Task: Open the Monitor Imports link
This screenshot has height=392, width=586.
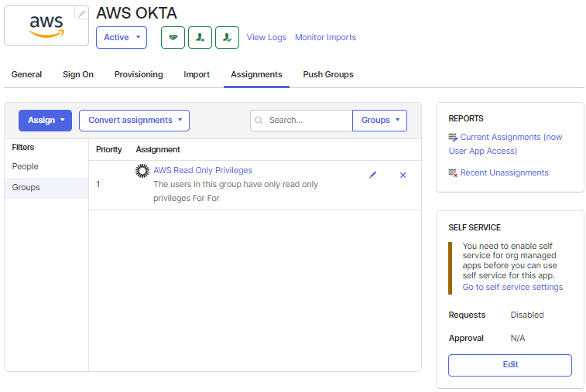Action: point(326,37)
